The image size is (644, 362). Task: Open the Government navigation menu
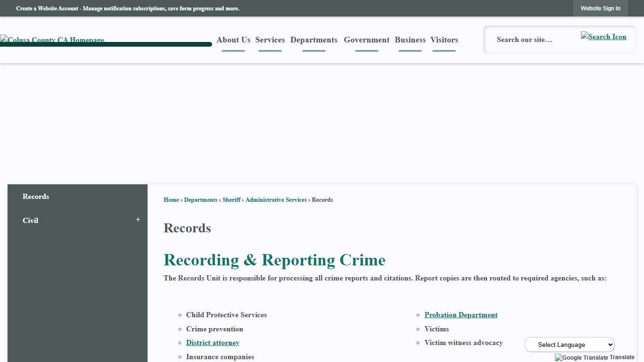tap(366, 40)
